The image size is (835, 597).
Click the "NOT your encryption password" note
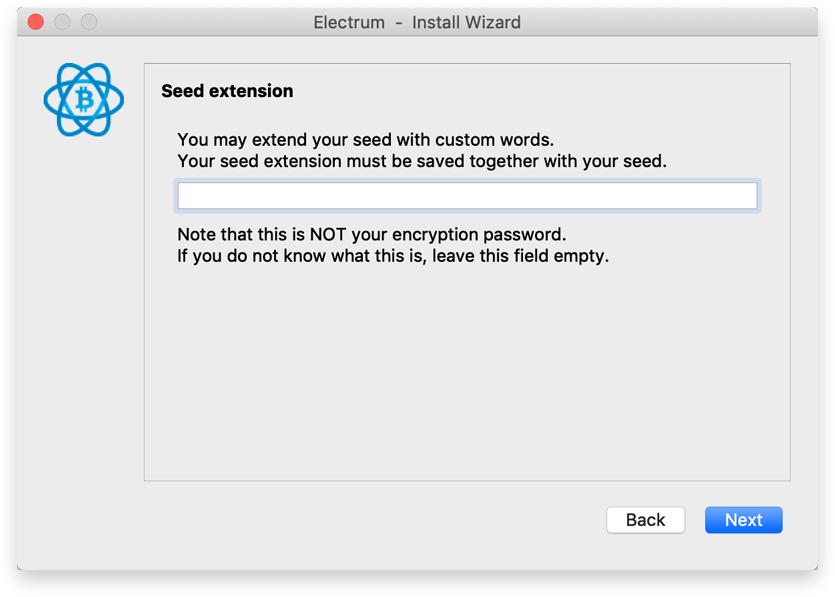pyautogui.click(x=371, y=235)
